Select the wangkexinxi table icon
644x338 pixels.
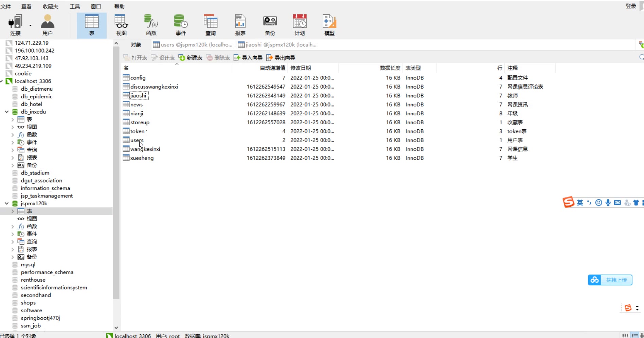(126, 149)
